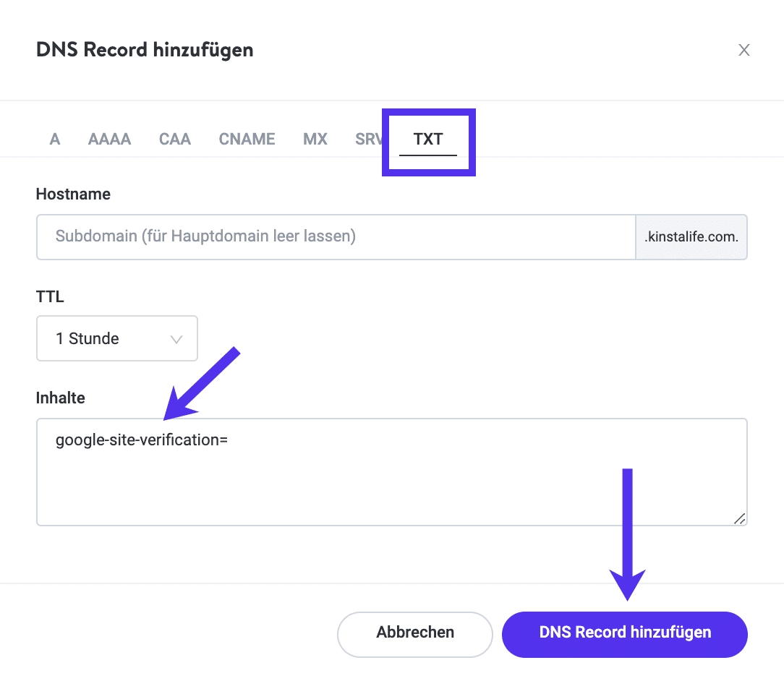Switch to the A record tab
This screenshot has width=784, height=681.
55,139
